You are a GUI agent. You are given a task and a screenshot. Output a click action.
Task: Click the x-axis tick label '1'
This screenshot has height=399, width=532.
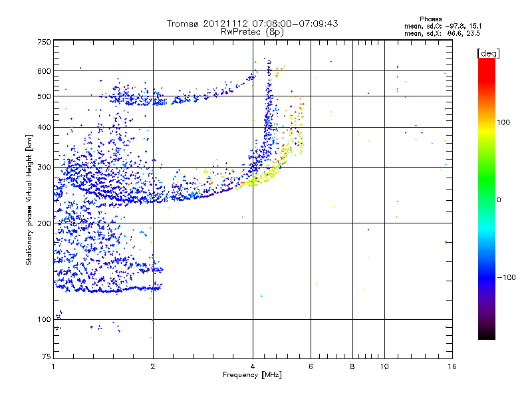point(53,366)
